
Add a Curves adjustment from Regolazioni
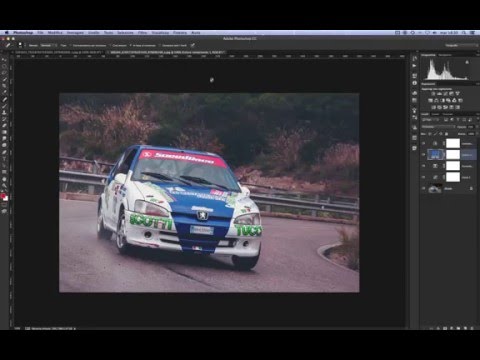[x=445, y=94]
